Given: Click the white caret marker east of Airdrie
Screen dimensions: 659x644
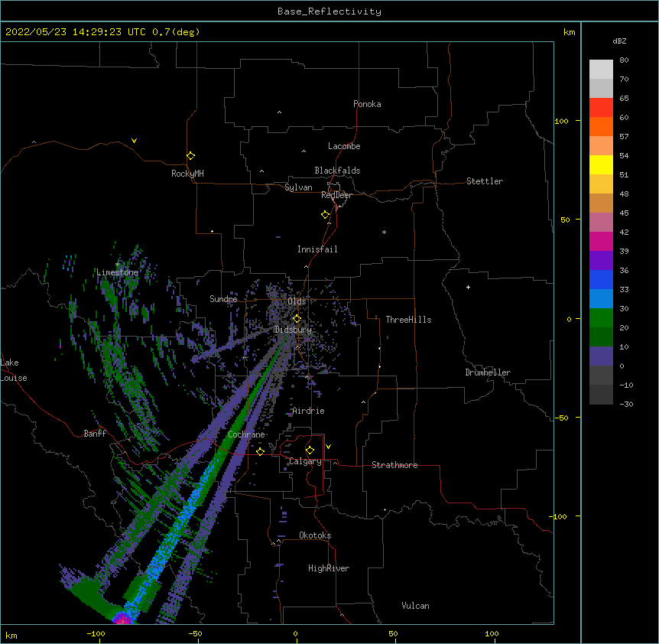Looking at the screenshot, I should (x=363, y=402).
